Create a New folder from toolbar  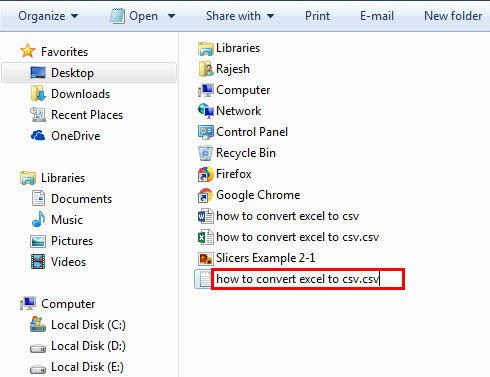tap(453, 16)
